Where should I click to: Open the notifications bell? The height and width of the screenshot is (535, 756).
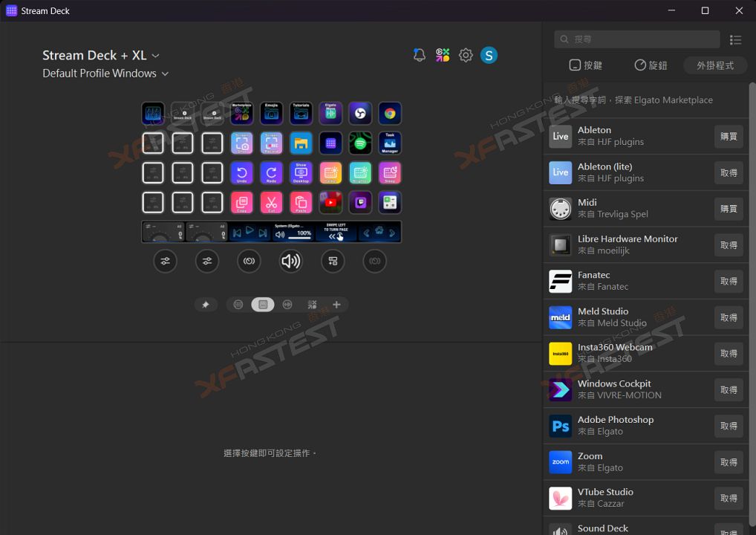coord(420,55)
